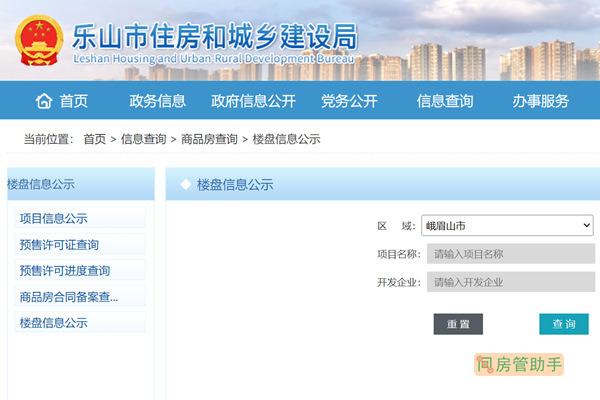Select 预售许可证查询 in the sidebar

tap(80, 244)
